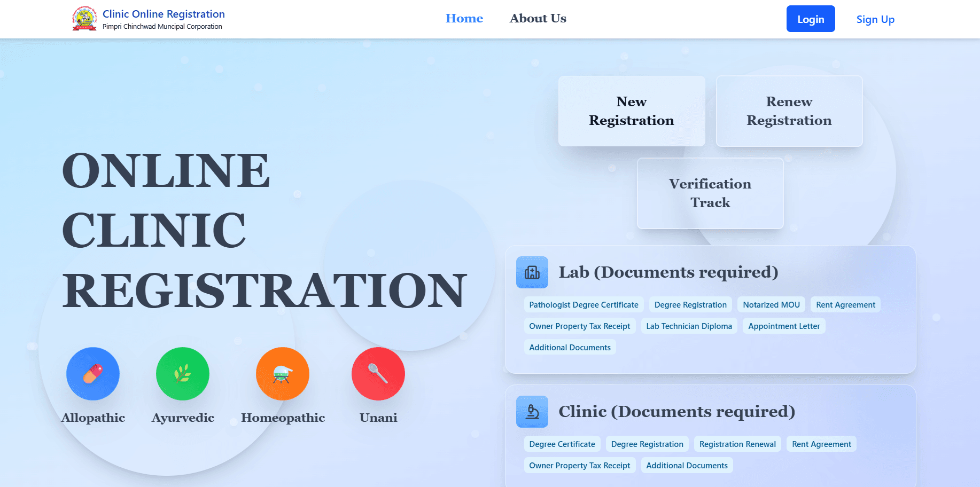Image resolution: width=980 pixels, height=487 pixels.
Task: Click the Notarized MOU document tag
Action: pyautogui.click(x=771, y=304)
